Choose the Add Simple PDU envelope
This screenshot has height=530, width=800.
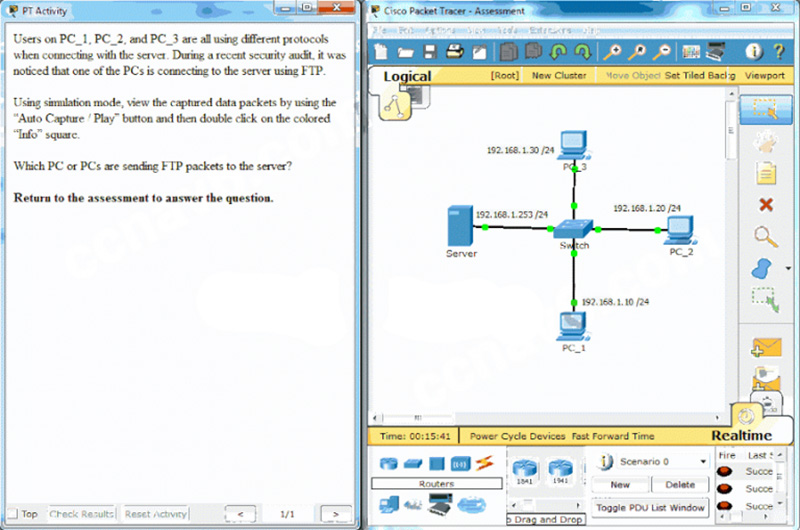coord(766,347)
